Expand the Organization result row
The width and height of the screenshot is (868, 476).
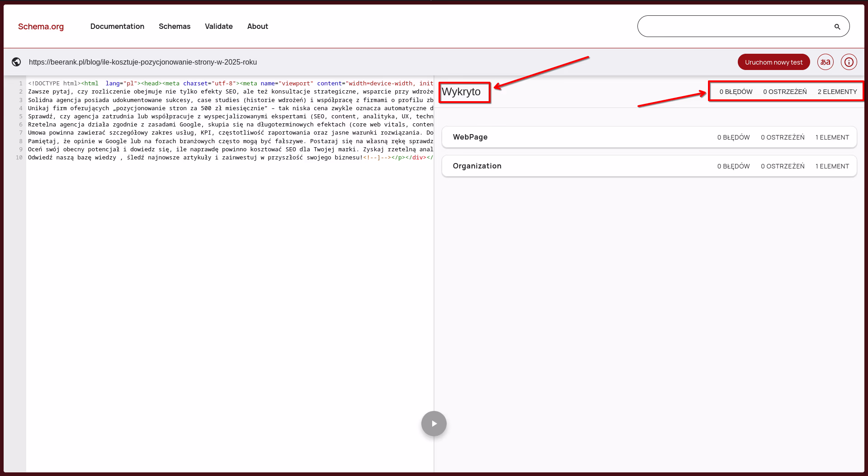tap(477, 166)
